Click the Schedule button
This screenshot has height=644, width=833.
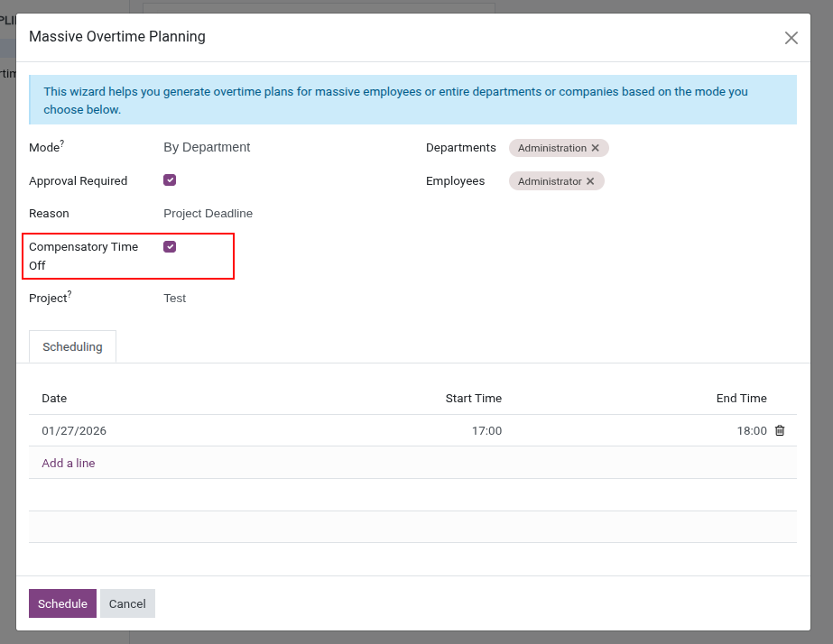coord(62,603)
